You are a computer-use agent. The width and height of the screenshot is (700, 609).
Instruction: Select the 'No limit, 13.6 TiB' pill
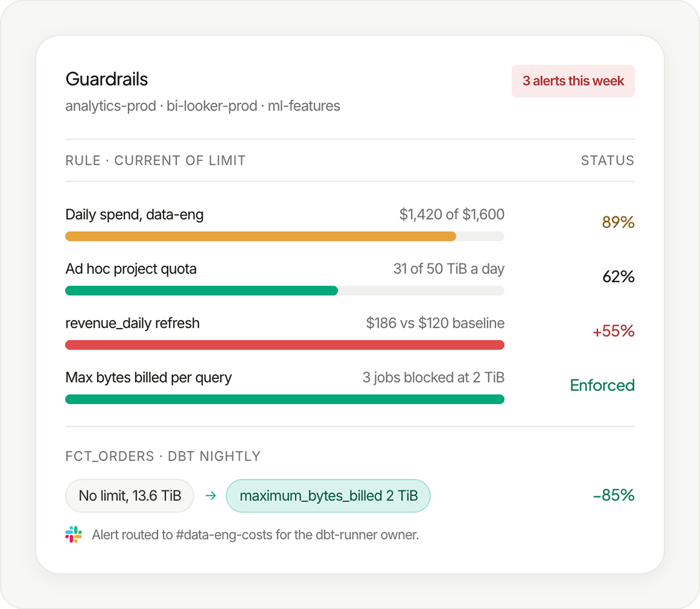click(x=130, y=496)
